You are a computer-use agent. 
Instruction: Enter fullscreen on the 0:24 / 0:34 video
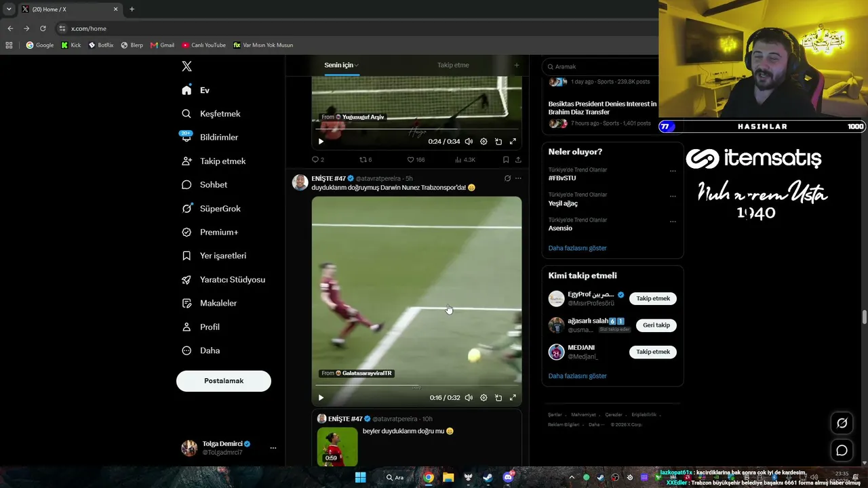point(513,142)
